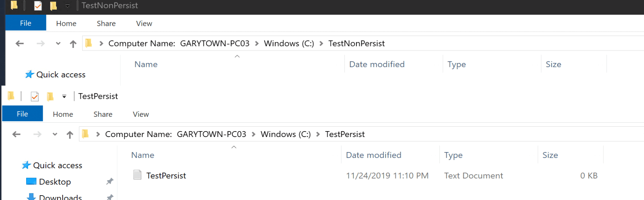Click Properties icon in TestPersist title bar

pos(35,97)
